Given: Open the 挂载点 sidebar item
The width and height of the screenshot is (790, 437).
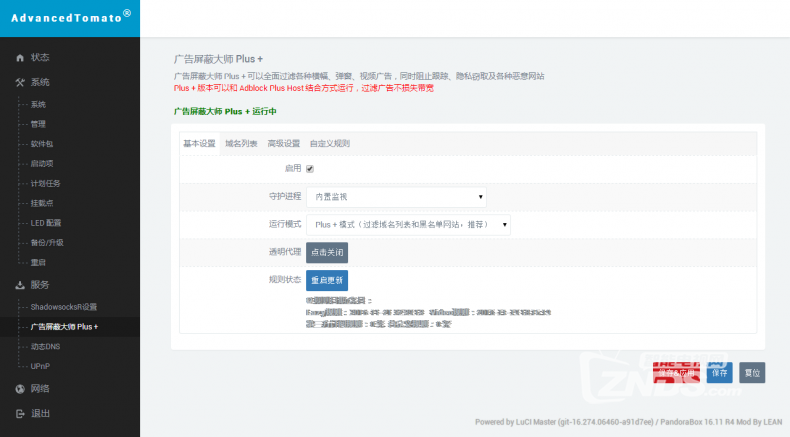Looking at the screenshot, I should pyautogui.click(x=42, y=203).
